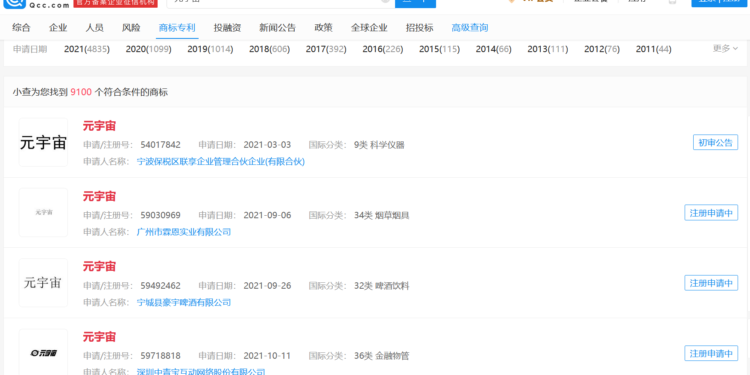Image resolution: width=750 pixels, height=375 pixels.
Task: Open 元宇宙 title of trademark 59718818
Action: tap(99, 337)
